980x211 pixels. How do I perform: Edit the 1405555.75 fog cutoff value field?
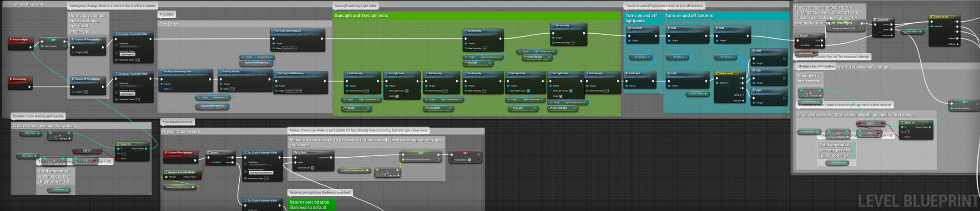tap(290, 48)
